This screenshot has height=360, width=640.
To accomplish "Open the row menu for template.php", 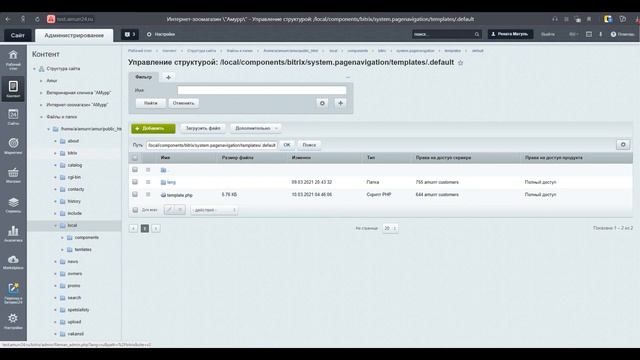I will 148,195.
